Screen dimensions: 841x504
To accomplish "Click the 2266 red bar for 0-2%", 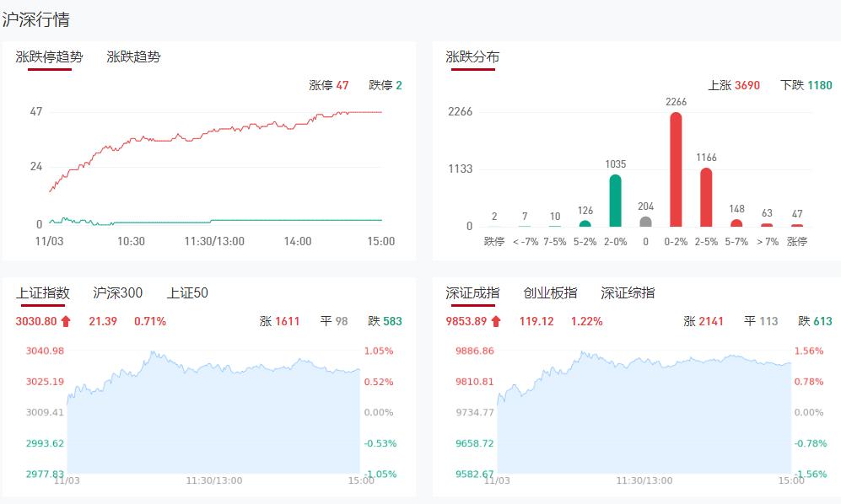I will pyautogui.click(x=676, y=169).
